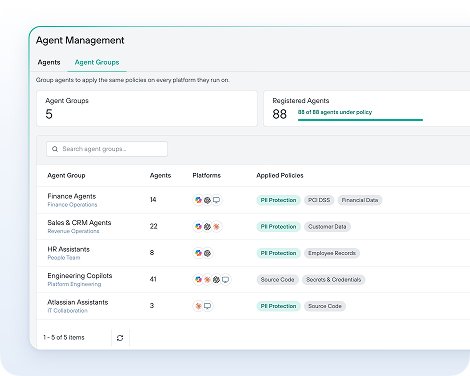Click the Claude icon in Engineering Copilots row
Screen dimensions: 470x376
(x=207, y=279)
